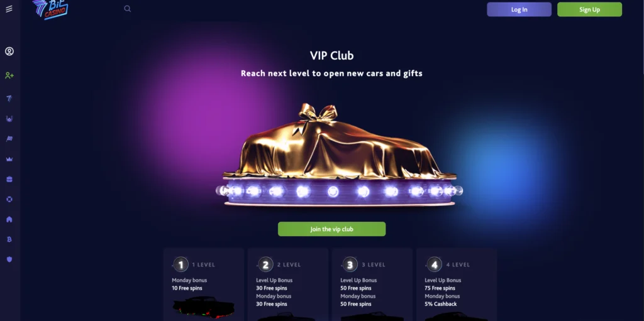
Task: Open the briefcase icon in sidebar
Action: click(9, 179)
